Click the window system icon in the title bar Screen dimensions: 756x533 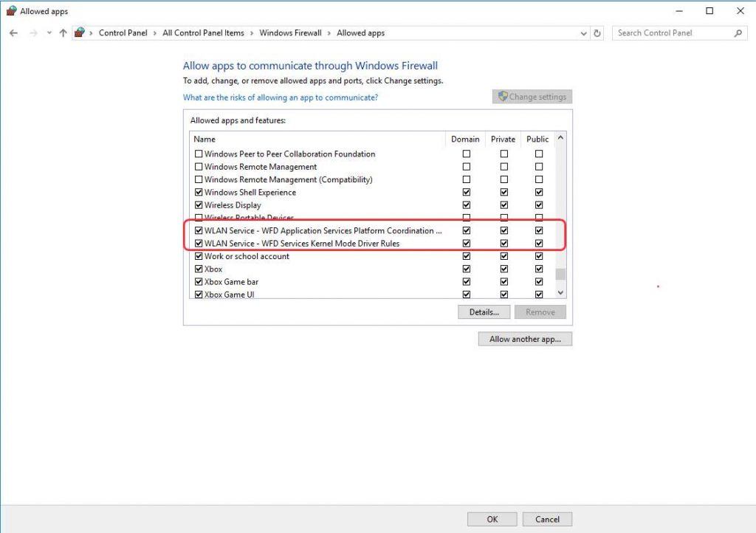click(10, 10)
